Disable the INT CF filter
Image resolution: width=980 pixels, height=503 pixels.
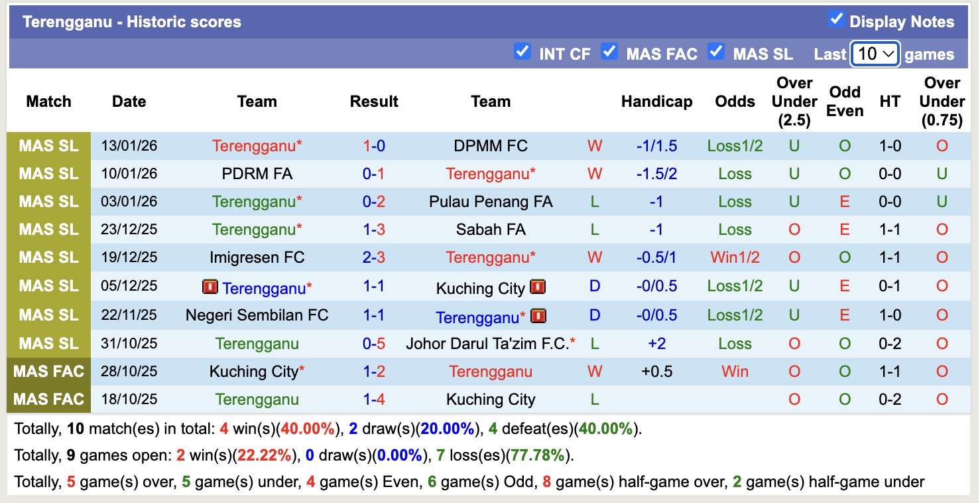[522, 51]
